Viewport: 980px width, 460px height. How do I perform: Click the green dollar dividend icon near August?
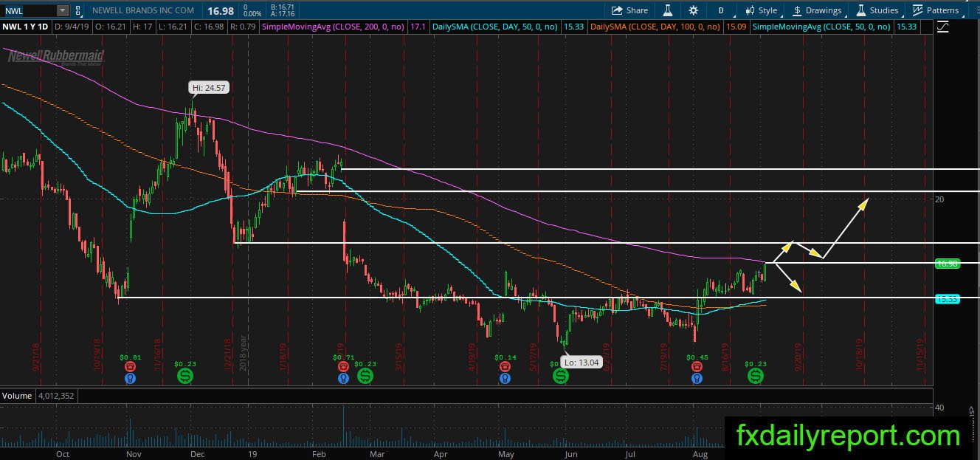[756, 377]
